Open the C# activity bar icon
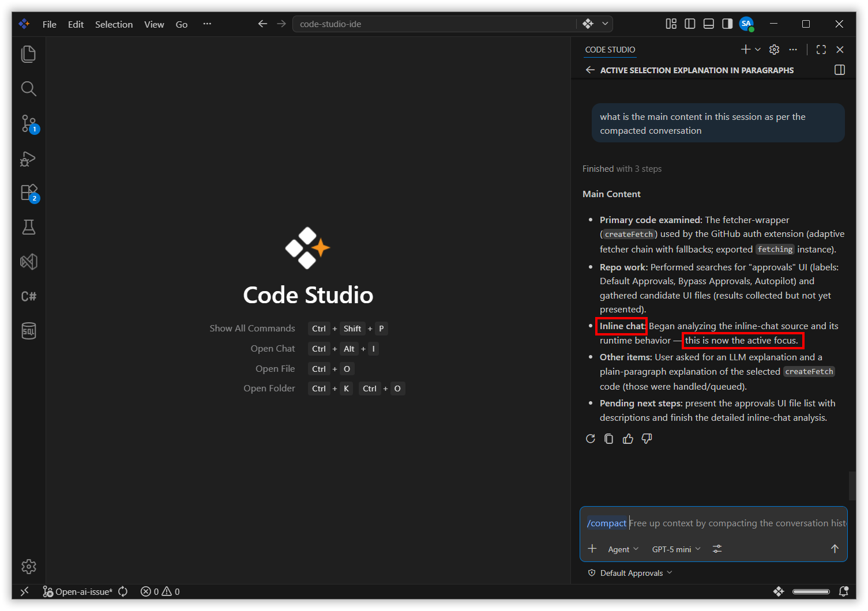868x611 pixels. pyautogui.click(x=28, y=296)
